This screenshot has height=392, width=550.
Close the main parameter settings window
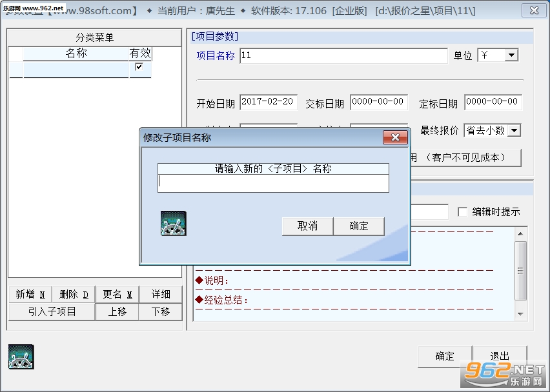[x=534, y=10]
